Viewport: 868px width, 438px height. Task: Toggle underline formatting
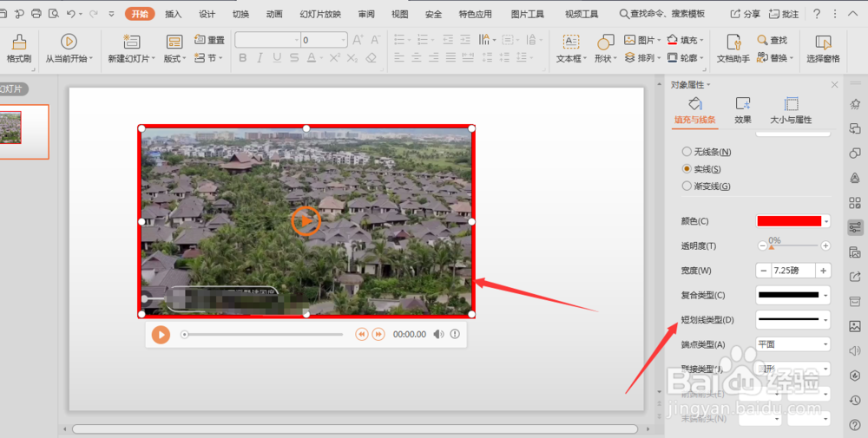[277, 57]
